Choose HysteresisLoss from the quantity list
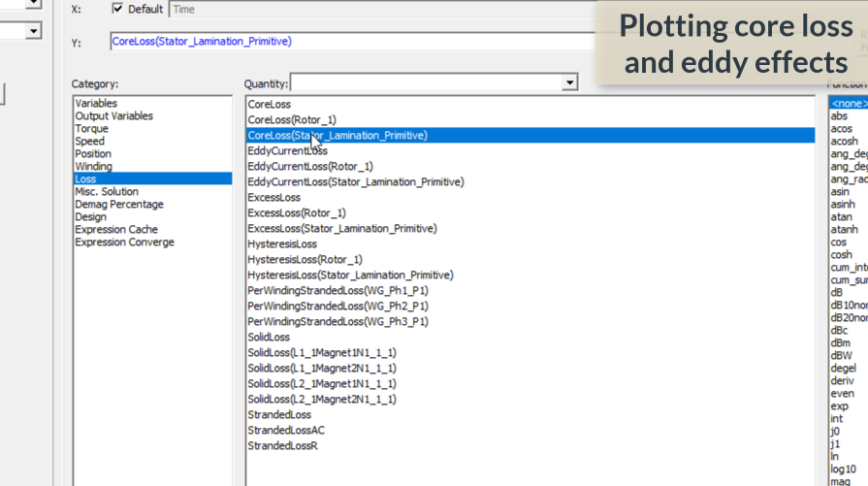Screen dimensions: 868x486 coord(282,243)
